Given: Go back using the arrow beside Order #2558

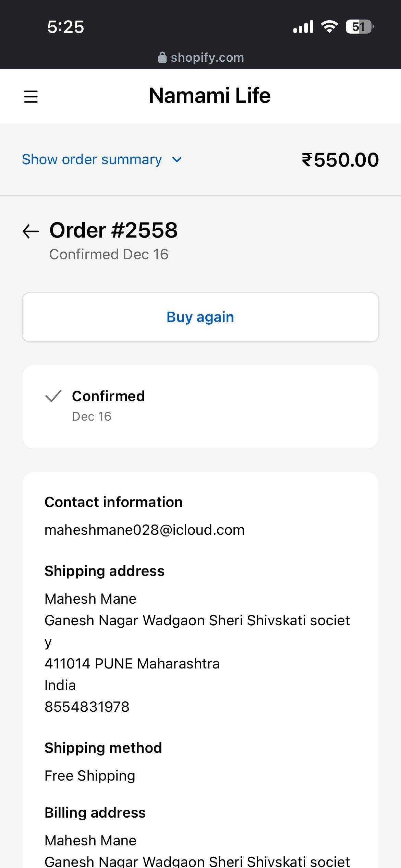Looking at the screenshot, I should click(31, 231).
